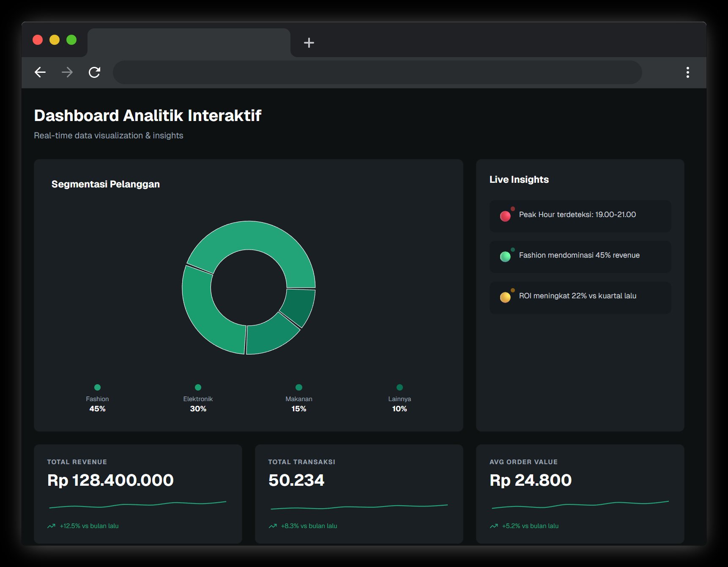Image resolution: width=728 pixels, height=567 pixels.
Task: Click the Live Insights panel heading
Action: pyautogui.click(x=519, y=179)
